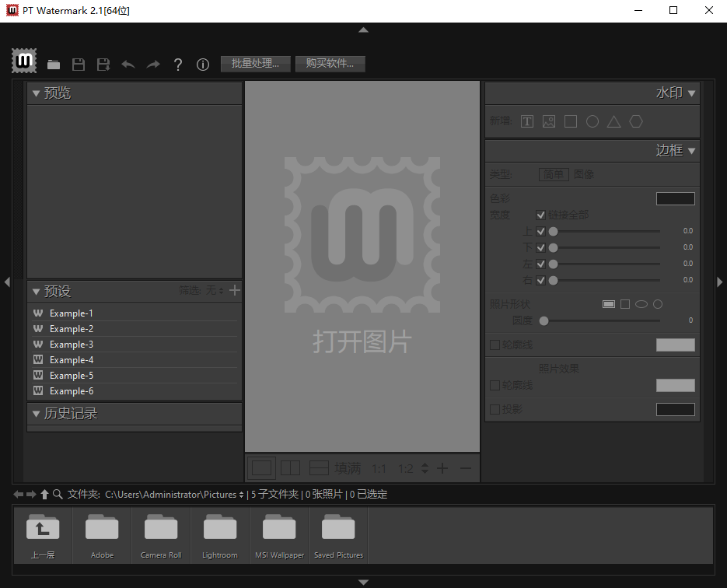
Task: Add a text watermark with T icon
Action: (x=527, y=121)
